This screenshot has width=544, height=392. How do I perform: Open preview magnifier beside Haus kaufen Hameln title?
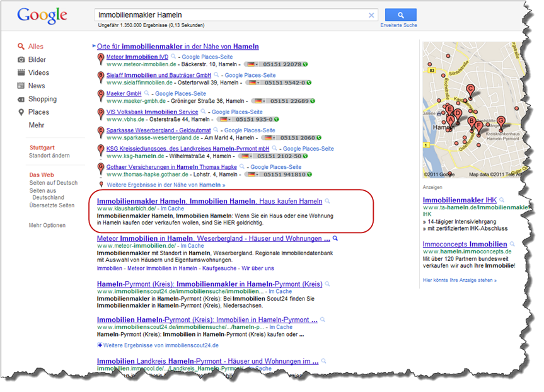click(x=327, y=201)
